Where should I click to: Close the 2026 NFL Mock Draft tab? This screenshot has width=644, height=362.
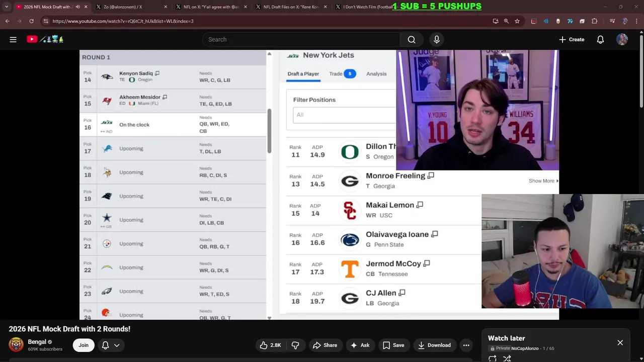tap(86, 7)
